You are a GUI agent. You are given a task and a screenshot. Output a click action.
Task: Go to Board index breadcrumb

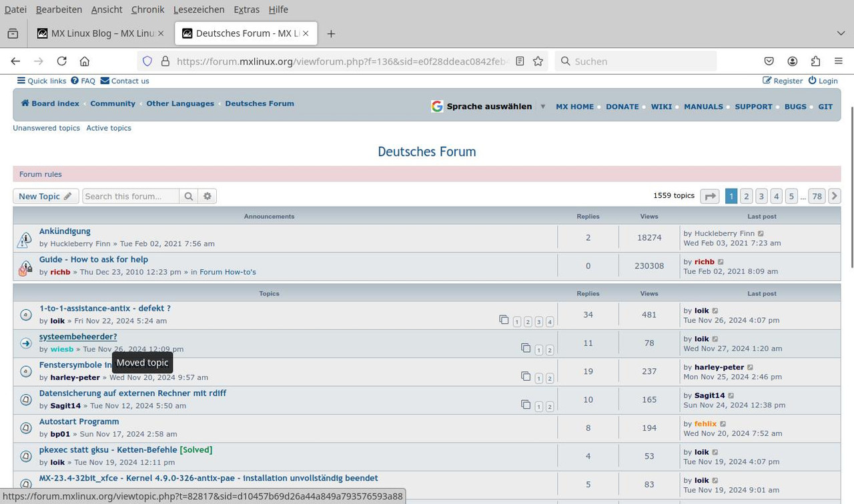[x=50, y=103]
